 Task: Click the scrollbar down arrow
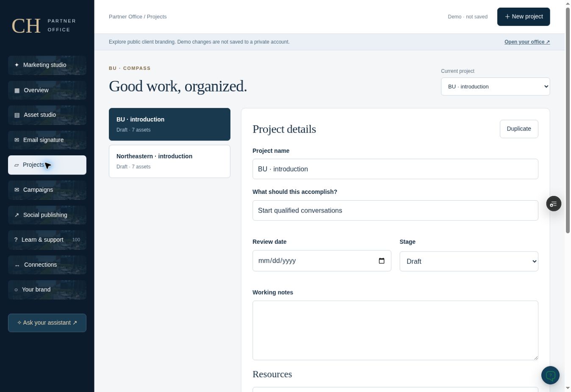click(568, 388)
